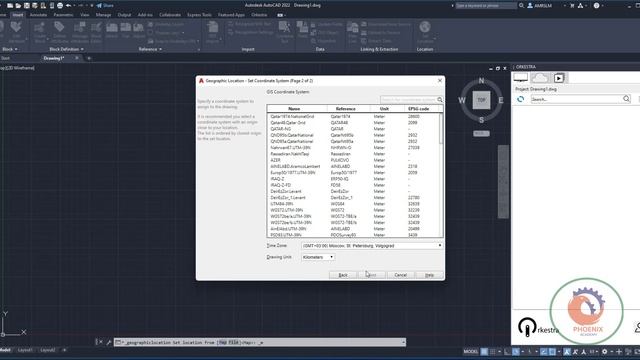Open the WCS dropdown below ViewCube
The width and height of the screenshot is (640, 360).
click(x=481, y=133)
